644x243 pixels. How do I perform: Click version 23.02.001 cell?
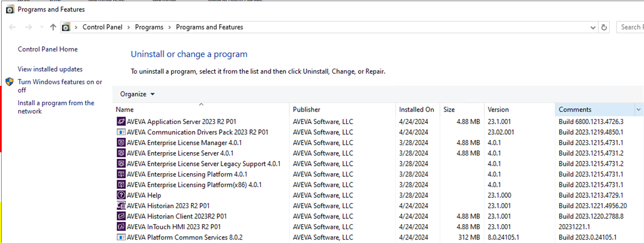tap(501, 132)
